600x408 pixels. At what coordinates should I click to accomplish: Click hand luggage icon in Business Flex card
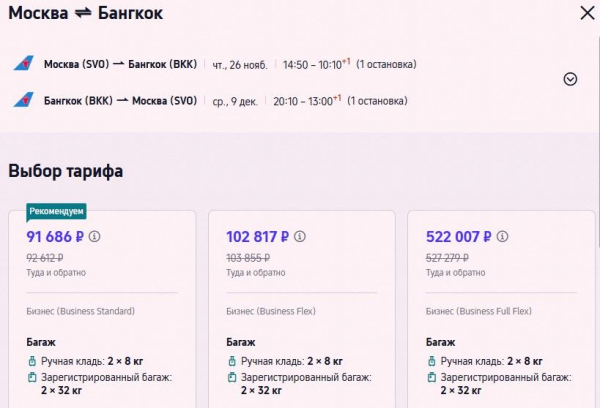(232, 361)
